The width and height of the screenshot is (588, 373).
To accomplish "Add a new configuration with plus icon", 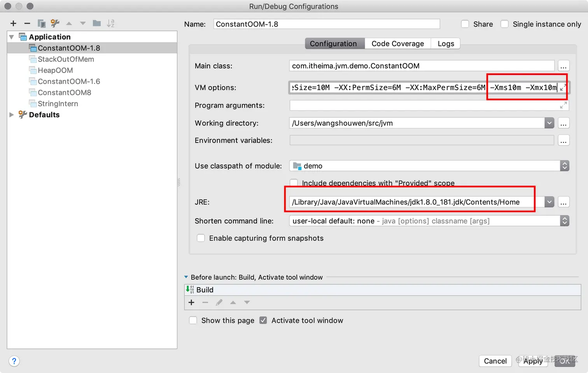I will coord(13,23).
